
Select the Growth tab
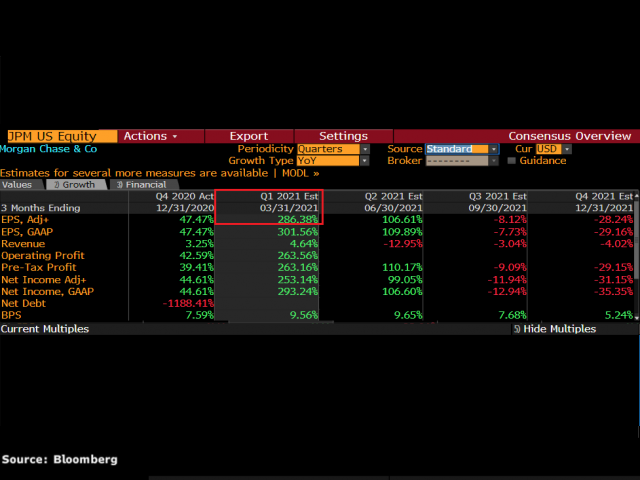click(74, 185)
